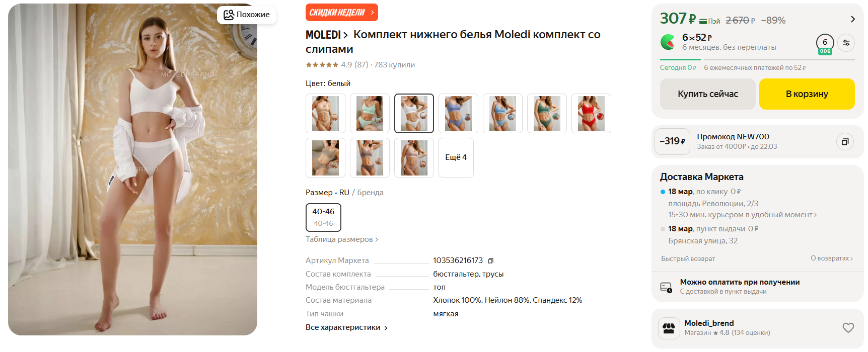The image size is (868, 352).
Task: Select size 40-46
Action: coord(323,217)
